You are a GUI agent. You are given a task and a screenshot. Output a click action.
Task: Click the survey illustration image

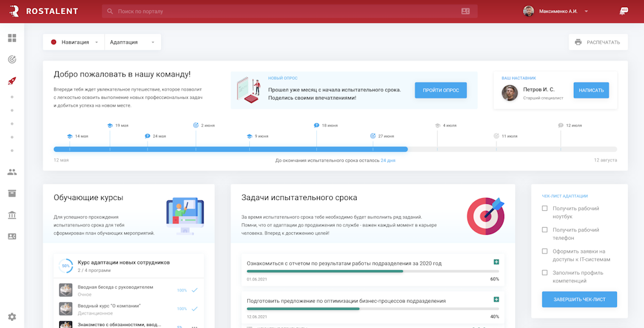(249, 90)
